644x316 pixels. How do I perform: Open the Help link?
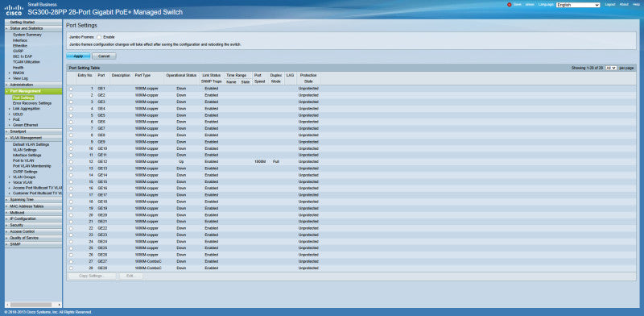pos(636,4)
